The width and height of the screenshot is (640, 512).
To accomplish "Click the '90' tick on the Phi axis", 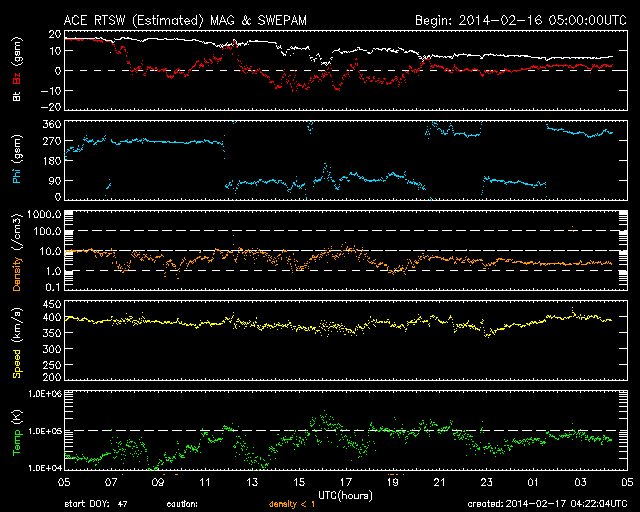I will pyautogui.click(x=55, y=180).
